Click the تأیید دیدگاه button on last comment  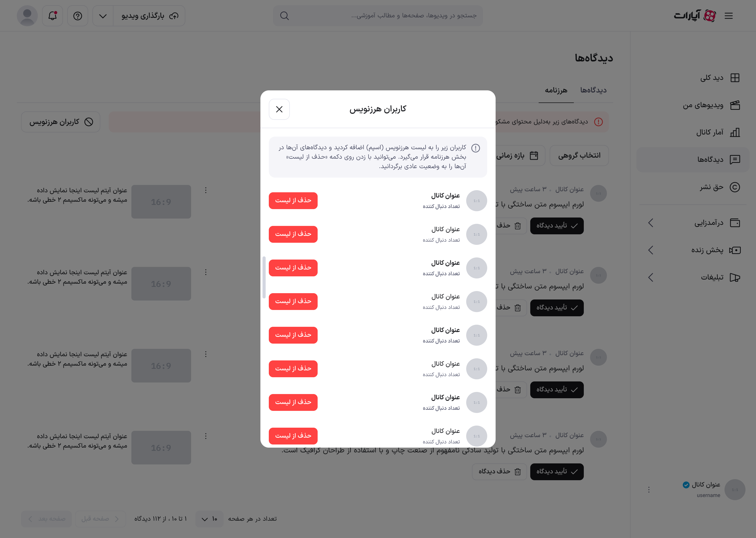pos(557,472)
